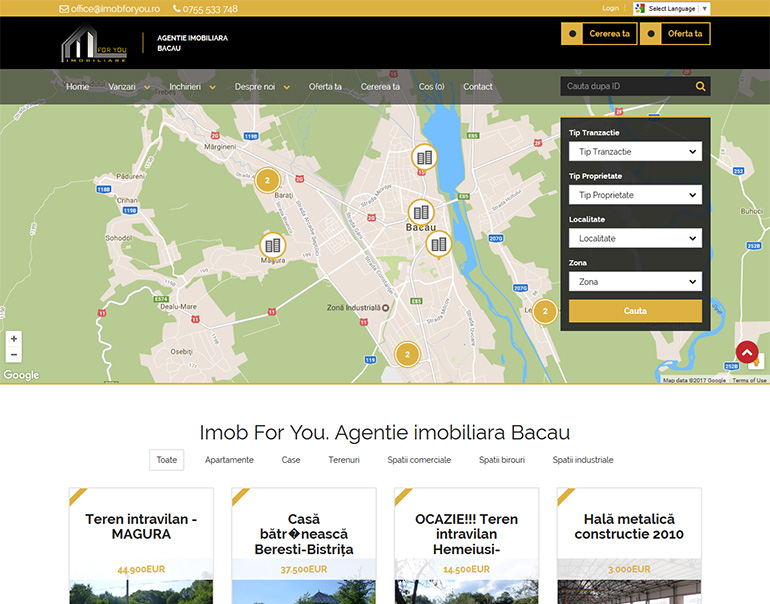770x604 pixels.
Task: Select the Toate filter tab
Action: click(166, 460)
